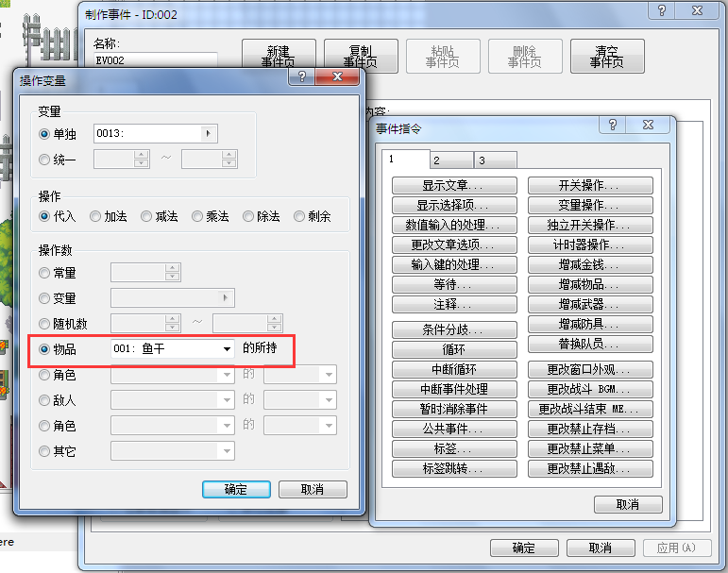Click the help icon of 事件指令 window
728x573 pixels.
coord(613,125)
